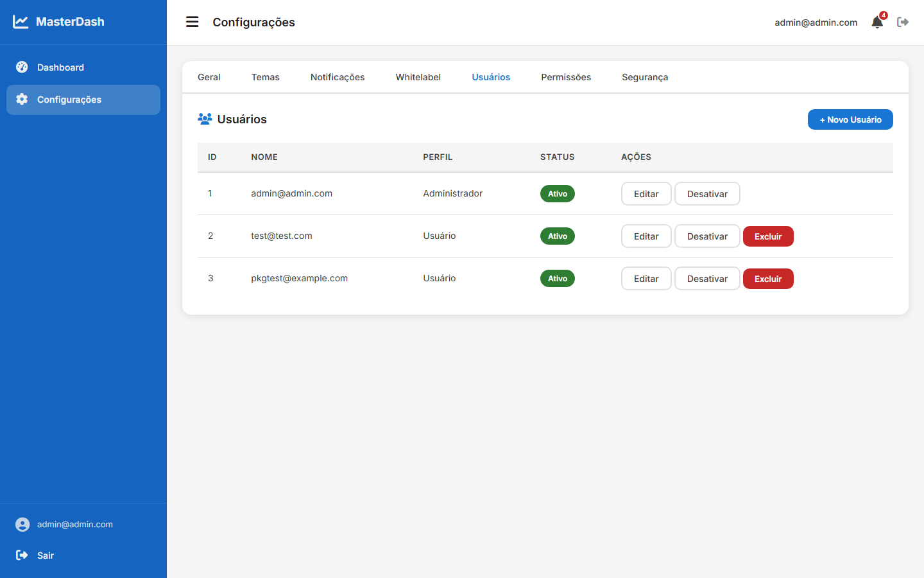Toggle the hamburger menu icon
Viewport: 924px width, 578px height.
(x=193, y=22)
